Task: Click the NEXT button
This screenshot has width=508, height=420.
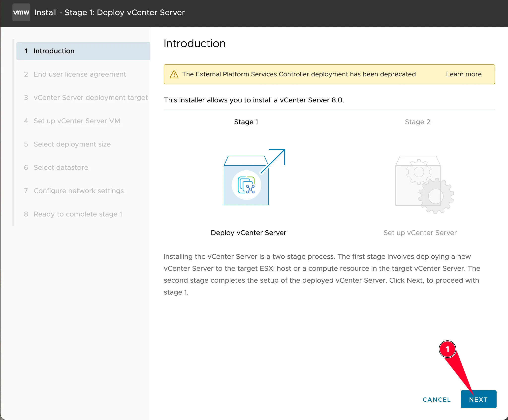Action: (x=478, y=399)
